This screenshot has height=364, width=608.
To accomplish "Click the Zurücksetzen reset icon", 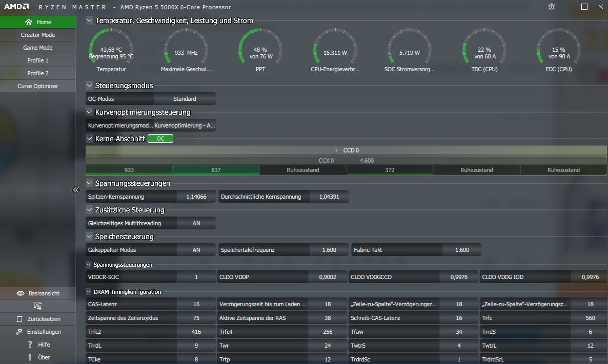I will point(19,319).
